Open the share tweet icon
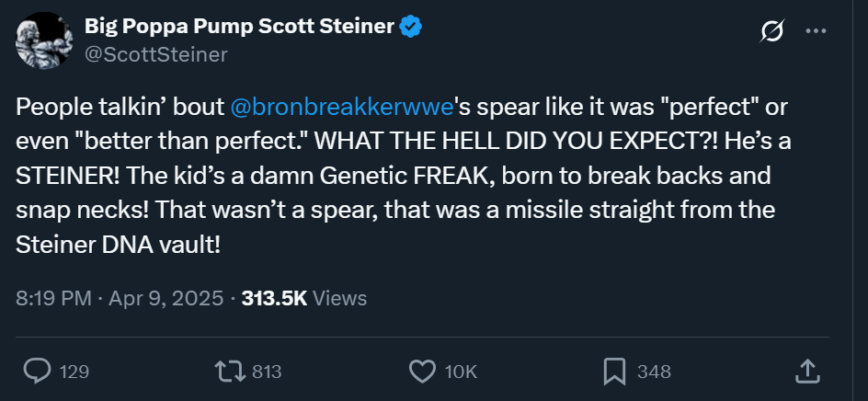The width and height of the screenshot is (868, 401). click(x=805, y=372)
